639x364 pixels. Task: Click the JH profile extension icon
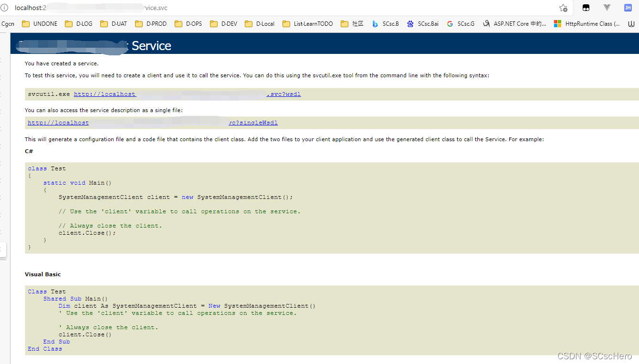[x=628, y=8]
